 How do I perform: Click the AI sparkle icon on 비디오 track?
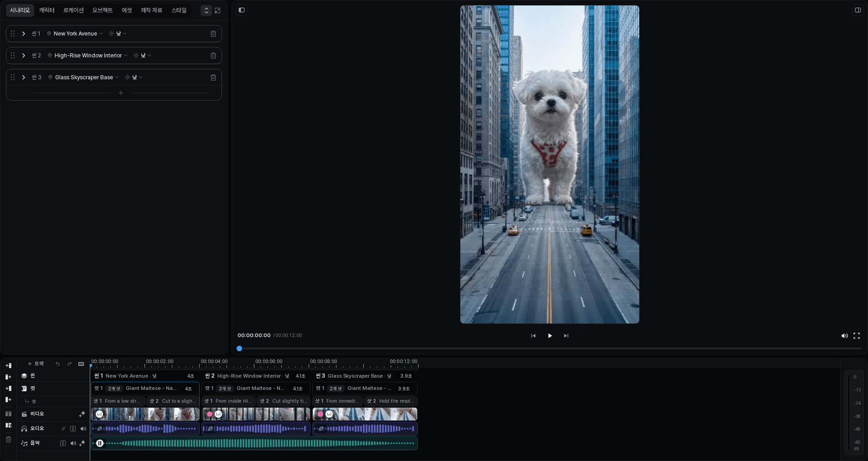pyautogui.click(x=82, y=414)
